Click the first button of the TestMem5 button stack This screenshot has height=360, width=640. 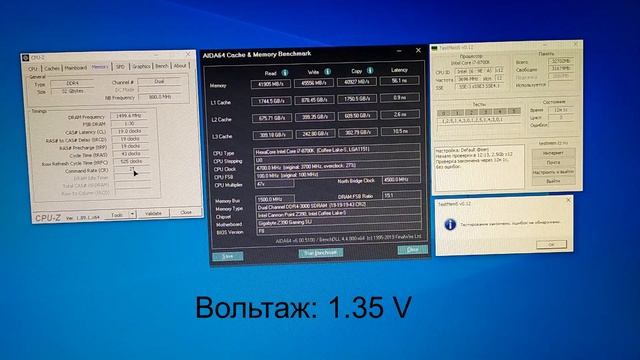[x=553, y=153]
